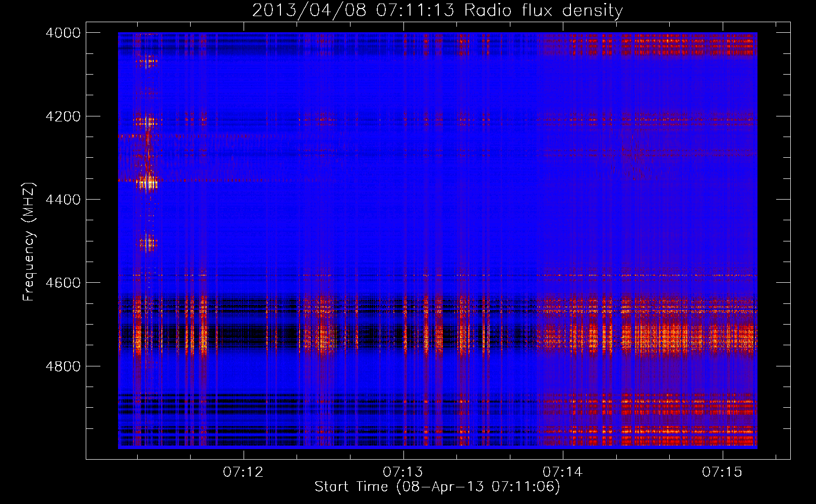Click the 4600 frequency axis label
The height and width of the screenshot is (504, 816).
tap(63, 283)
